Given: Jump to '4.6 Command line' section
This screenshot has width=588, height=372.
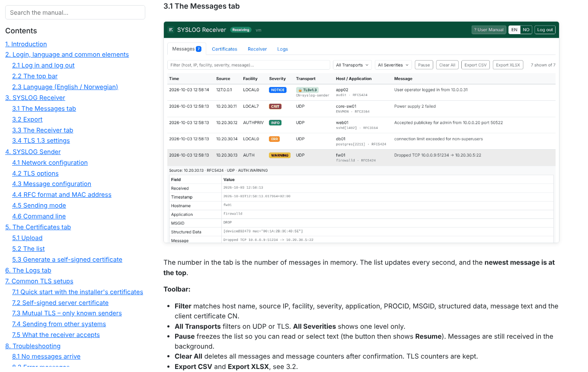Looking at the screenshot, I should [39, 216].
